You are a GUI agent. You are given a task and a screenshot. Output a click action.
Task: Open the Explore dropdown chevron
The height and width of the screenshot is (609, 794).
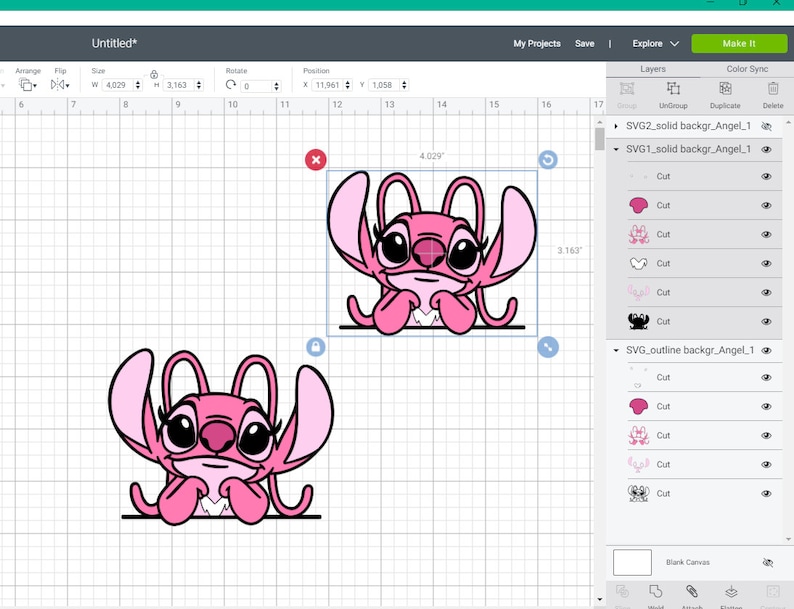(674, 44)
